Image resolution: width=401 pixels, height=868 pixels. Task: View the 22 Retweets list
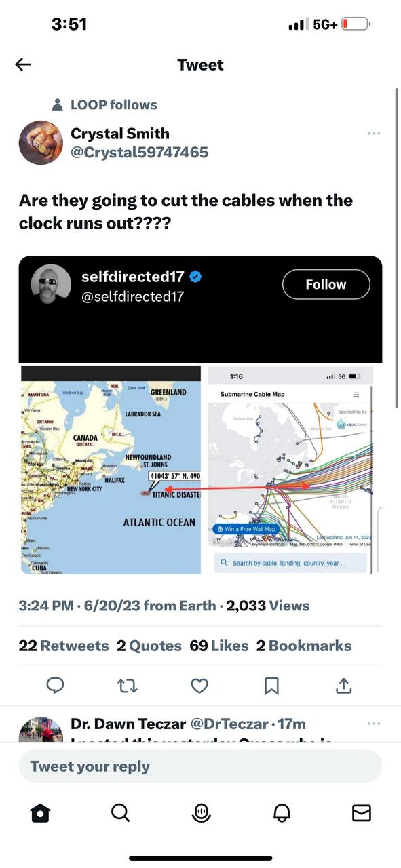(x=64, y=646)
